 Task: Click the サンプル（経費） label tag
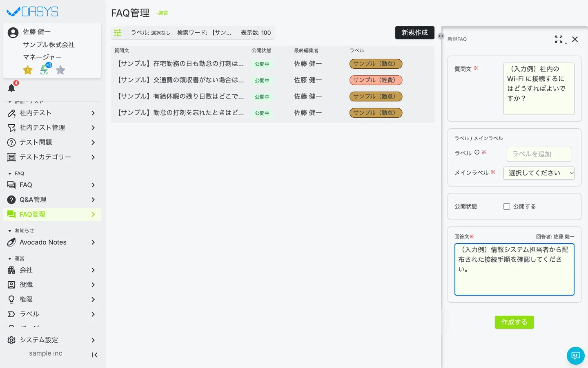376,80
